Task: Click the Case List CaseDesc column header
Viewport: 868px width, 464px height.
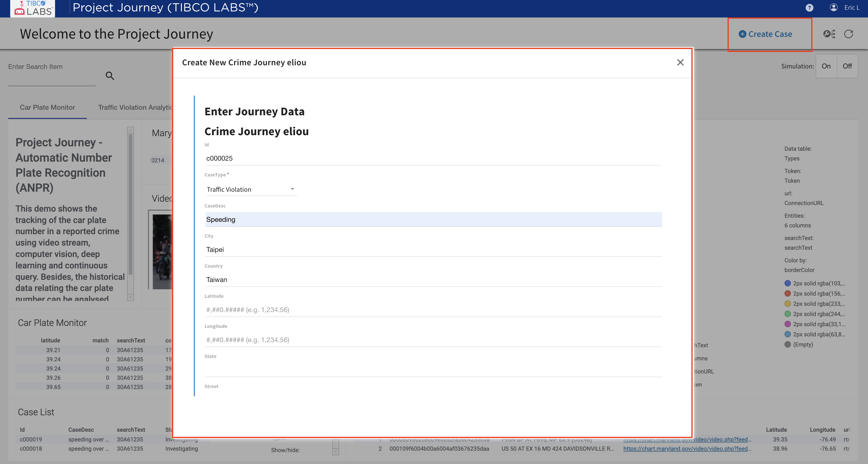Action: [81, 430]
